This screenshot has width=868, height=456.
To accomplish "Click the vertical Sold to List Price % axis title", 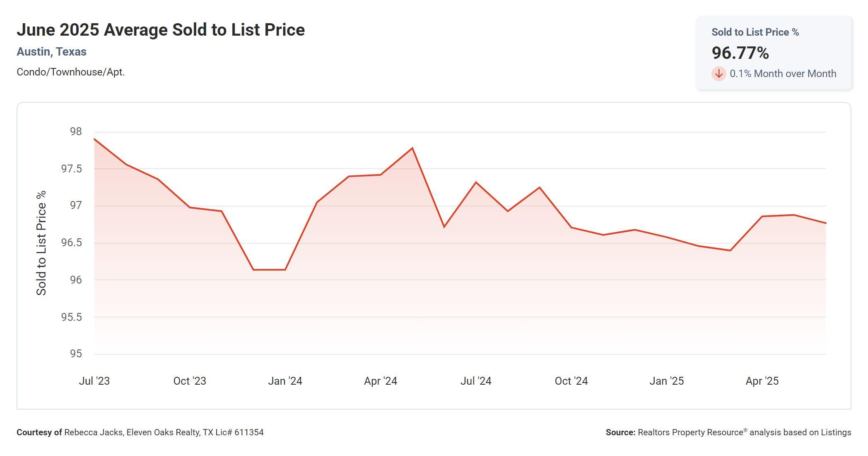I will point(41,243).
